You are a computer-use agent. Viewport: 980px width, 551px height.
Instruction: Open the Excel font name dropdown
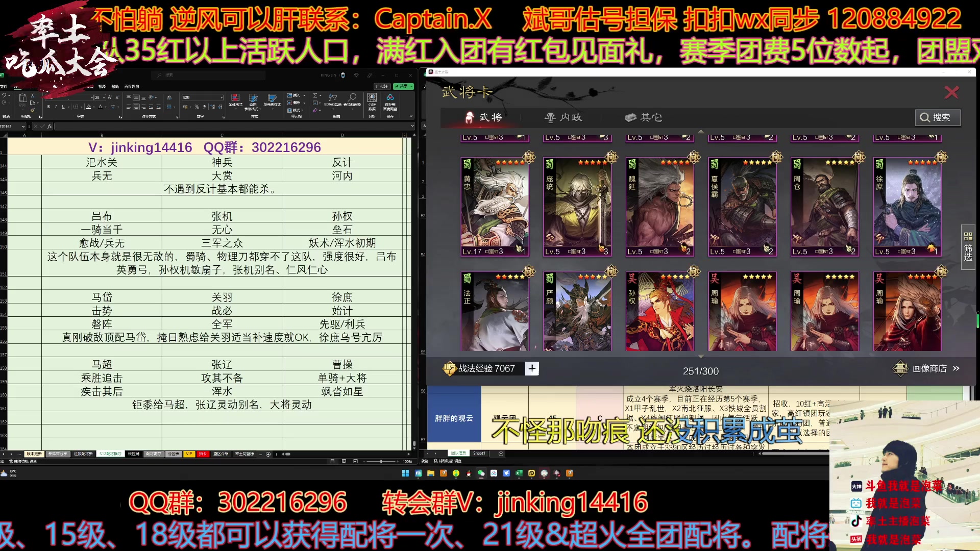[92, 97]
